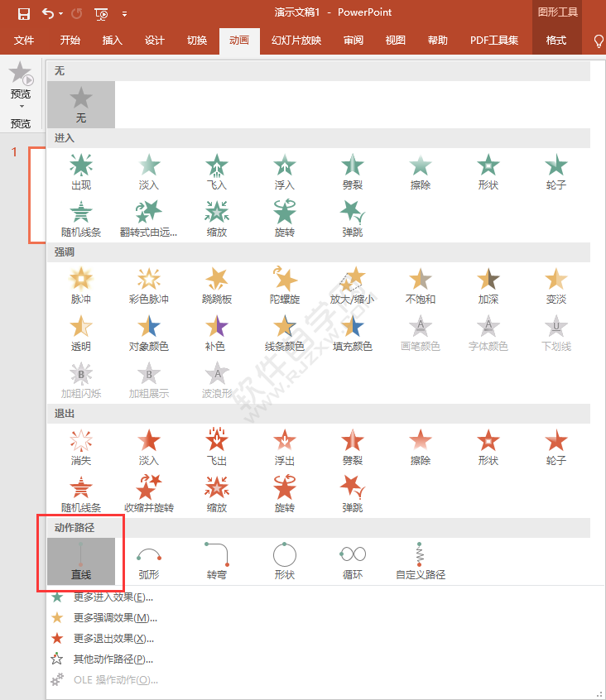Choose the 自定义路径 motion path
This screenshot has width=606, height=700.
(x=421, y=561)
